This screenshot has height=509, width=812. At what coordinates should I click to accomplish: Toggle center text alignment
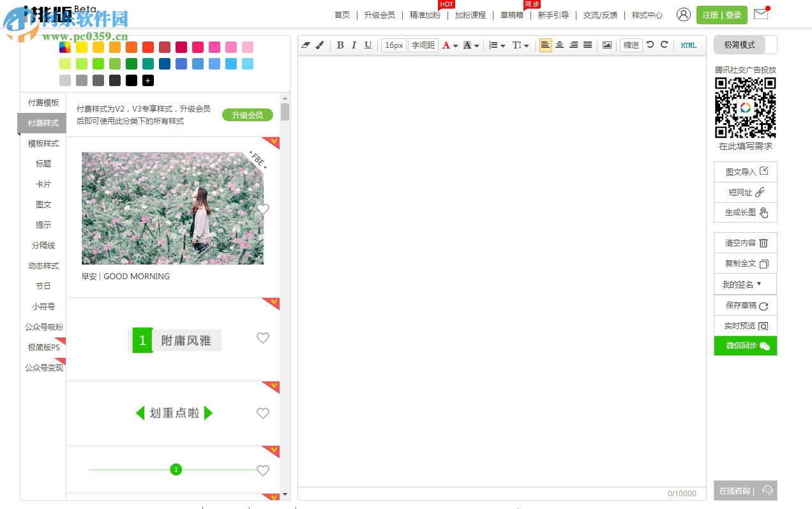point(560,45)
